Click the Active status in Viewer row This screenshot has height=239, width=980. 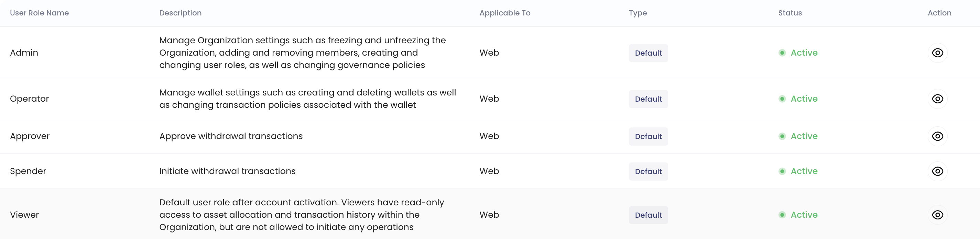[x=804, y=215]
